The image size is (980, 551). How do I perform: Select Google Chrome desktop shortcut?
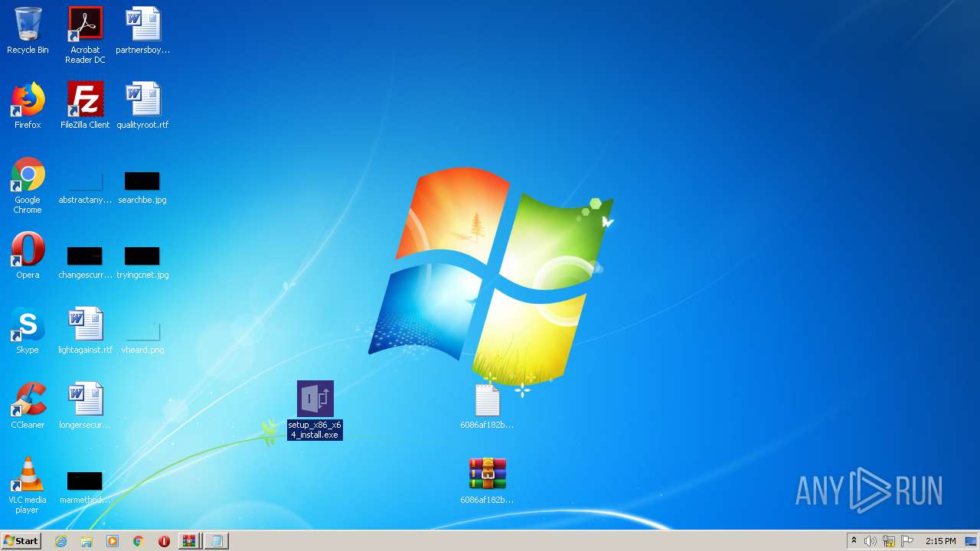click(28, 185)
